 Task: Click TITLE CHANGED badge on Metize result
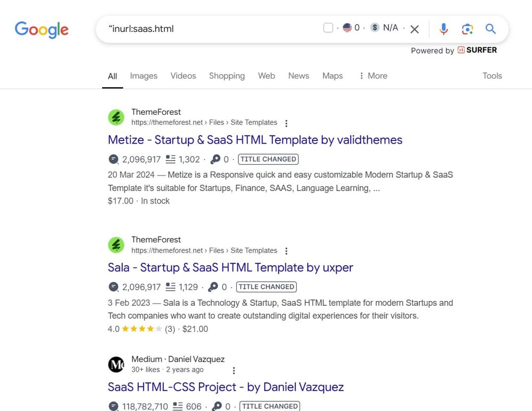point(268,159)
